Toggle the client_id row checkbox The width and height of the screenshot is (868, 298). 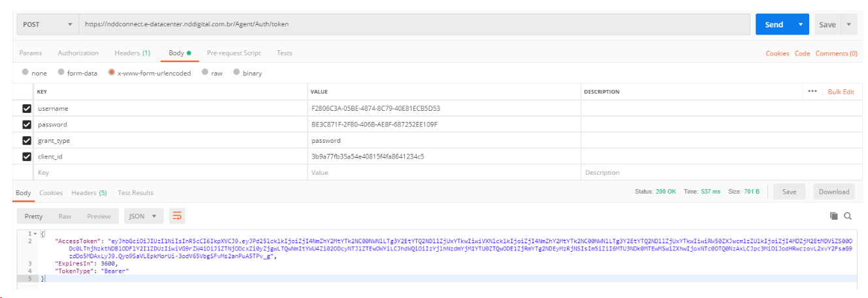click(27, 156)
